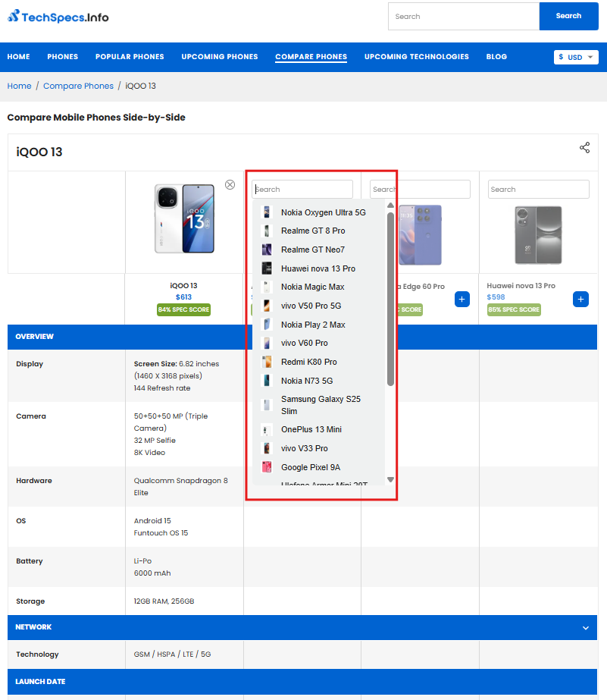Open the Blog menu item

coord(496,57)
